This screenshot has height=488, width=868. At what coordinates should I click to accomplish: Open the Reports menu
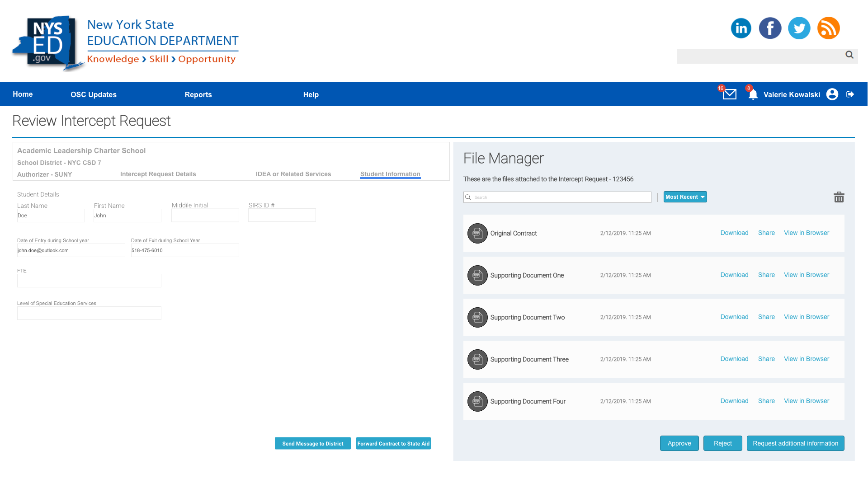click(x=198, y=94)
